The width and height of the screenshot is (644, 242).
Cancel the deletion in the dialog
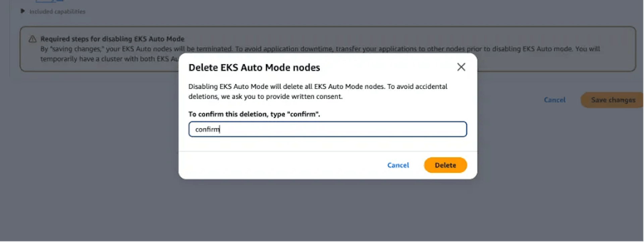coord(398,165)
